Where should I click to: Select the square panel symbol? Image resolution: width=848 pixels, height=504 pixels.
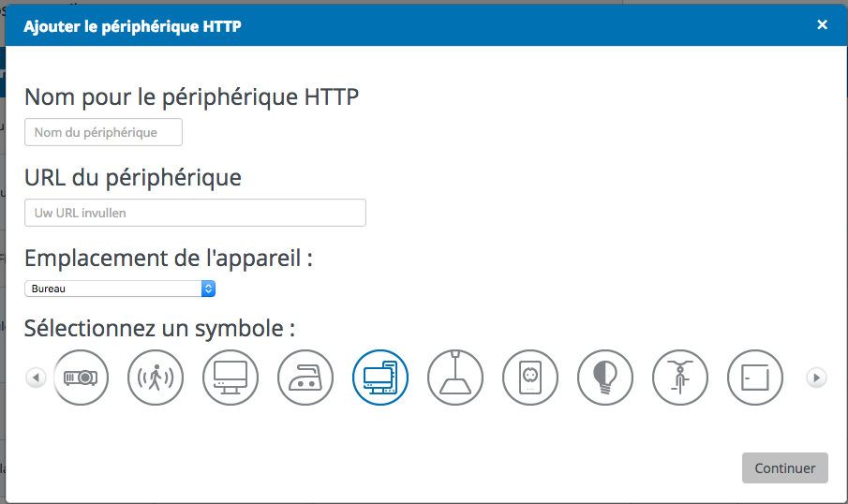point(755,378)
